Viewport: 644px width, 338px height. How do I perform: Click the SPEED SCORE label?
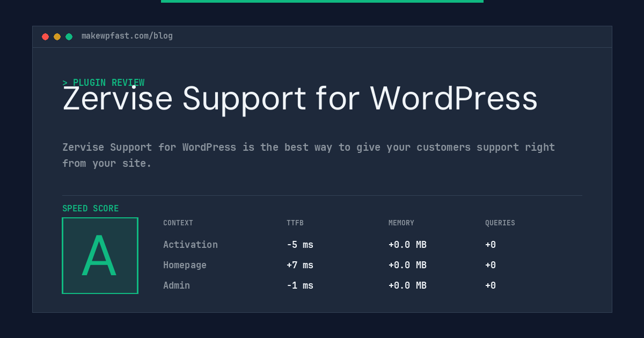(91, 209)
